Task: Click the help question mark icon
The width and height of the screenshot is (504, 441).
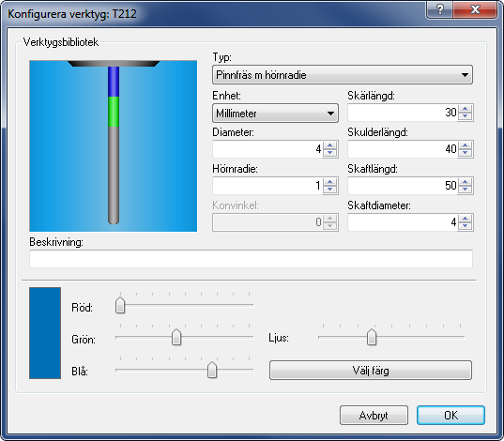Action: [x=440, y=9]
